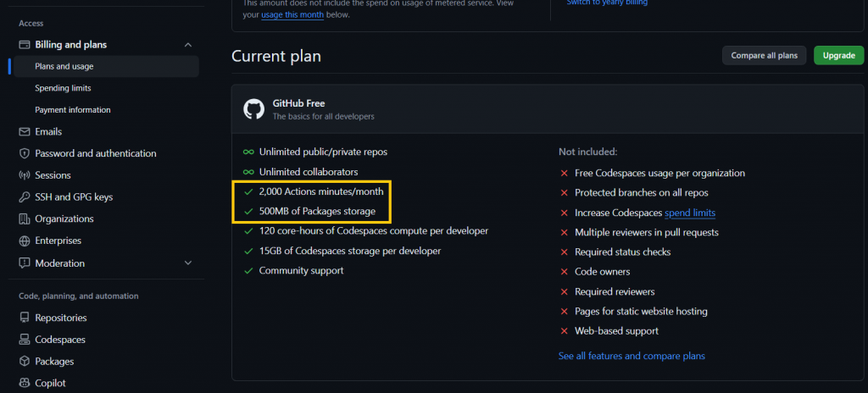Click the 120 core-hours of Codespaces compute text
868x393 pixels.
(x=374, y=231)
